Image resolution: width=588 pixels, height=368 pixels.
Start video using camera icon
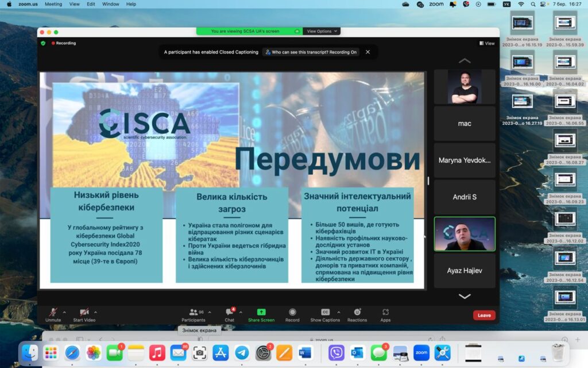84,315
